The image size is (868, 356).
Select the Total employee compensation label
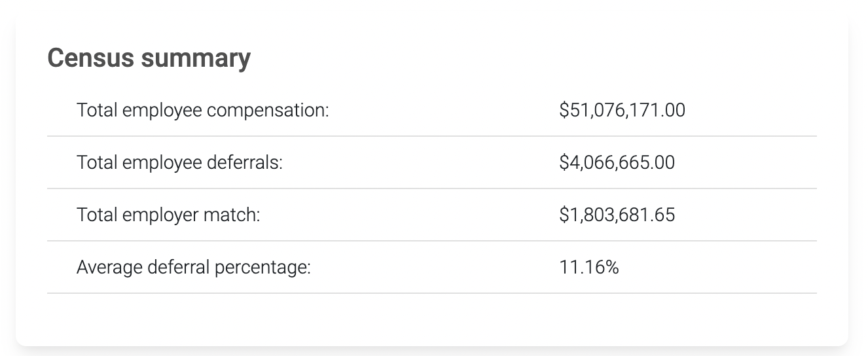click(x=202, y=110)
